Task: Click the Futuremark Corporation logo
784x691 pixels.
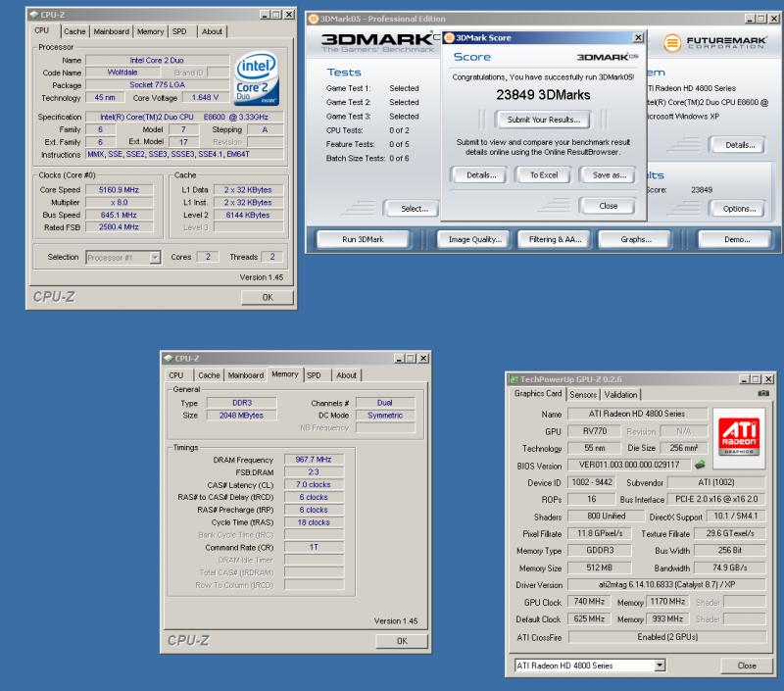Action: [x=715, y=42]
